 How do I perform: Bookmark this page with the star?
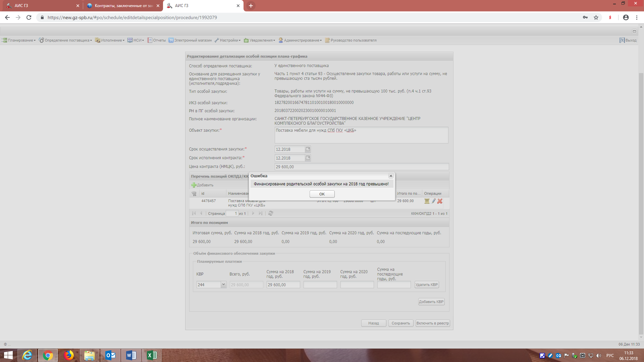point(596,17)
